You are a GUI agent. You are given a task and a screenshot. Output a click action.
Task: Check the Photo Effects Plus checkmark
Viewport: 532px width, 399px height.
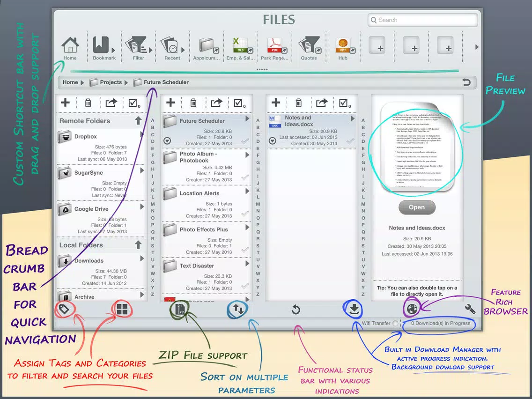(245, 250)
